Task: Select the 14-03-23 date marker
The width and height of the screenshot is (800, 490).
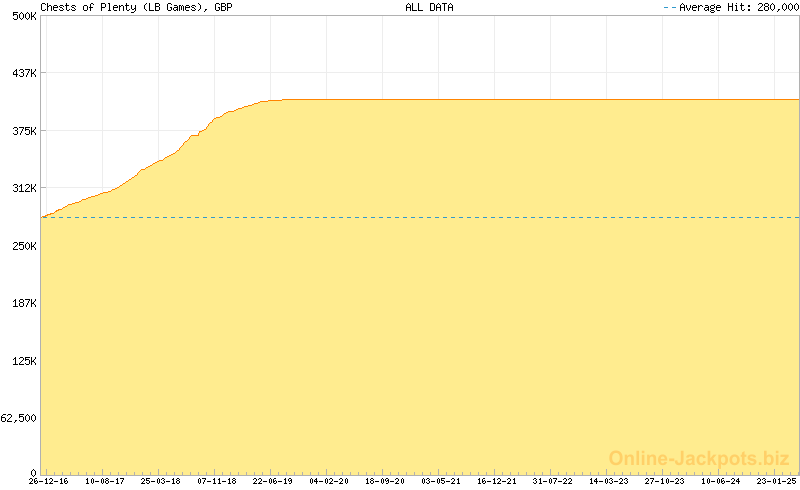Action: [x=609, y=481]
